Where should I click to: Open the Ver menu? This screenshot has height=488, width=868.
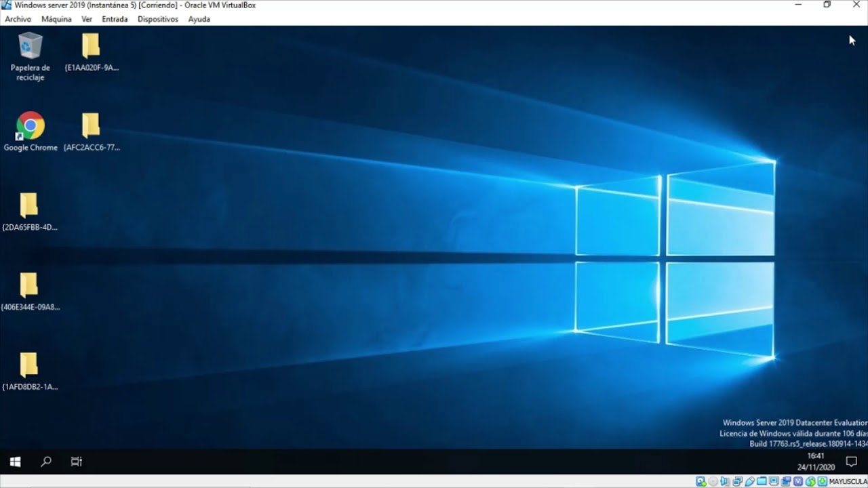point(87,19)
